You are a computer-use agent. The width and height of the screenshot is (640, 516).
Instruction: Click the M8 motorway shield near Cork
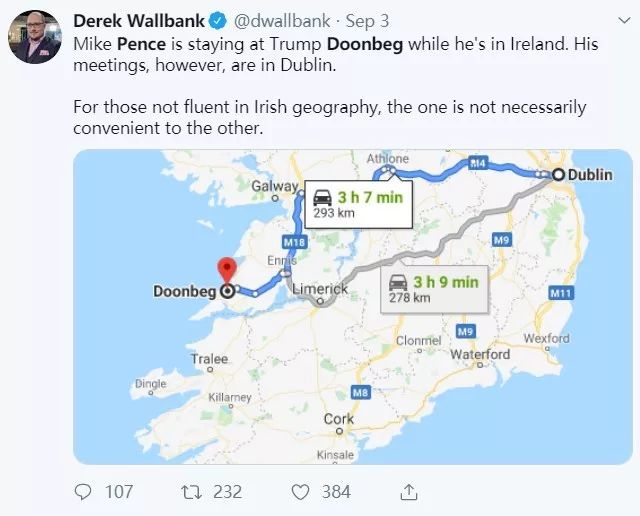(360, 393)
